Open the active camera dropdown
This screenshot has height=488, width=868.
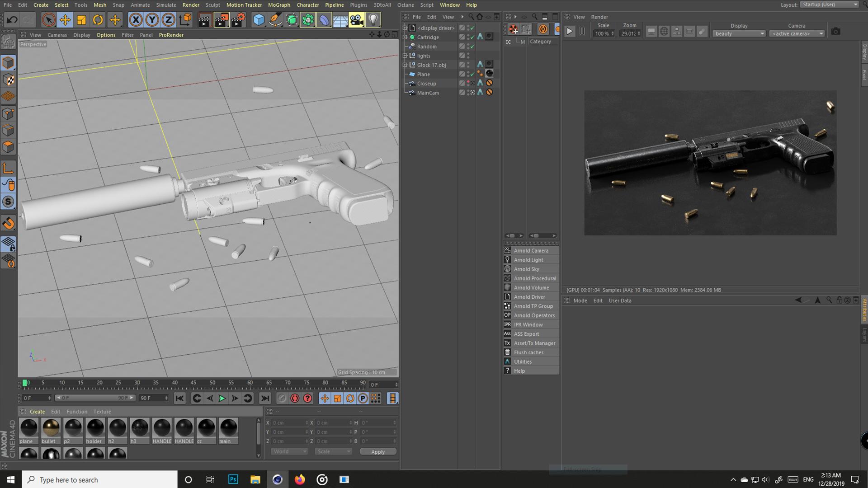click(797, 33)
